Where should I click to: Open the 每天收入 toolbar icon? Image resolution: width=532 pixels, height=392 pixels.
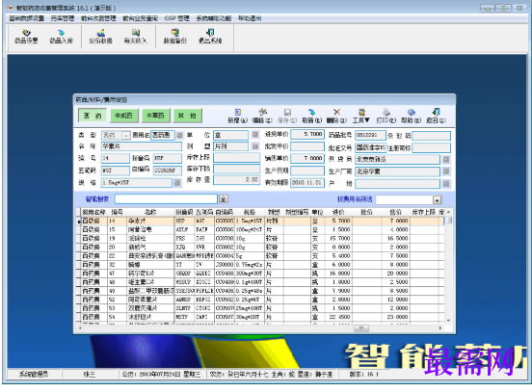coord(135,37)
